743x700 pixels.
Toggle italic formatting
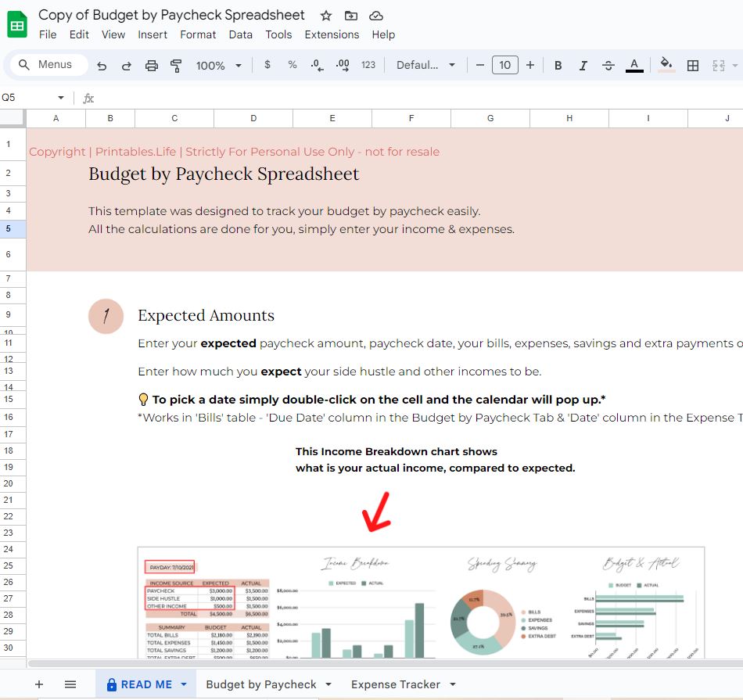pos(583,66)
